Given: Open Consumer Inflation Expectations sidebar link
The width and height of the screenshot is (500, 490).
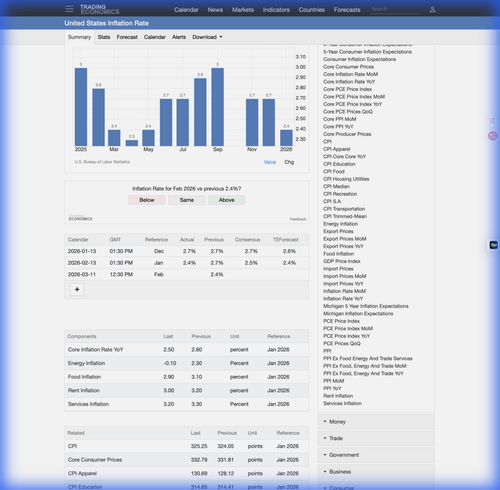Looking at the screenshot, I should pos(359,59).
